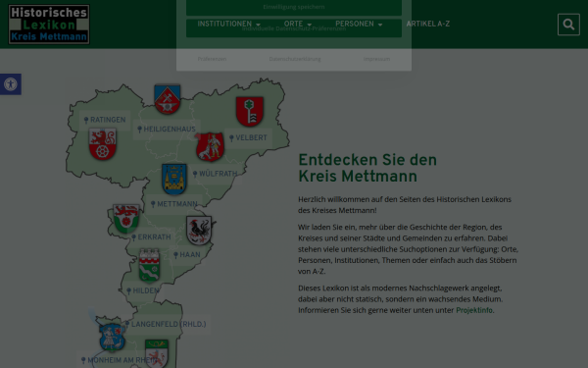Select the Hilden coat of arms
Screen dimensions: 588x368
click(x=149, y=265)
